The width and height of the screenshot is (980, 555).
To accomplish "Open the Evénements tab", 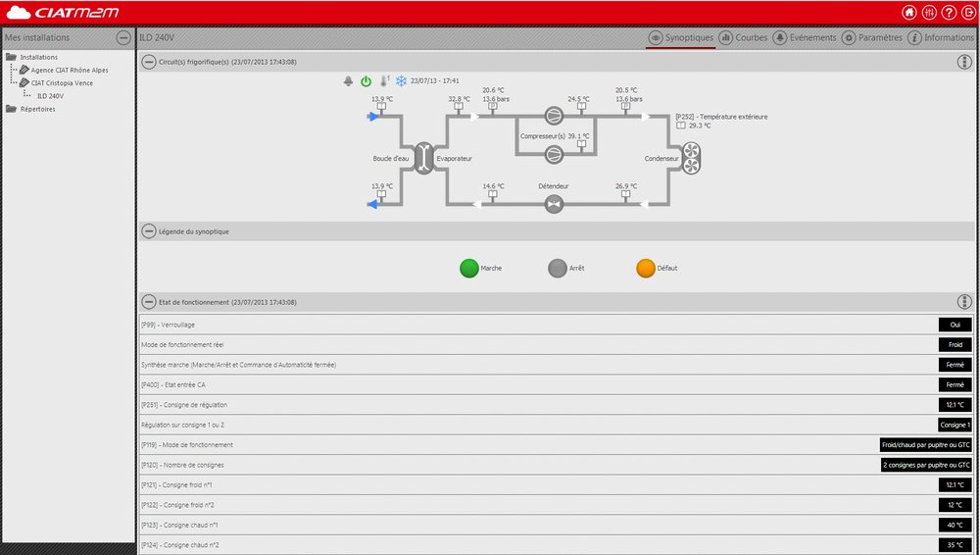I will [x=805, y=37].
